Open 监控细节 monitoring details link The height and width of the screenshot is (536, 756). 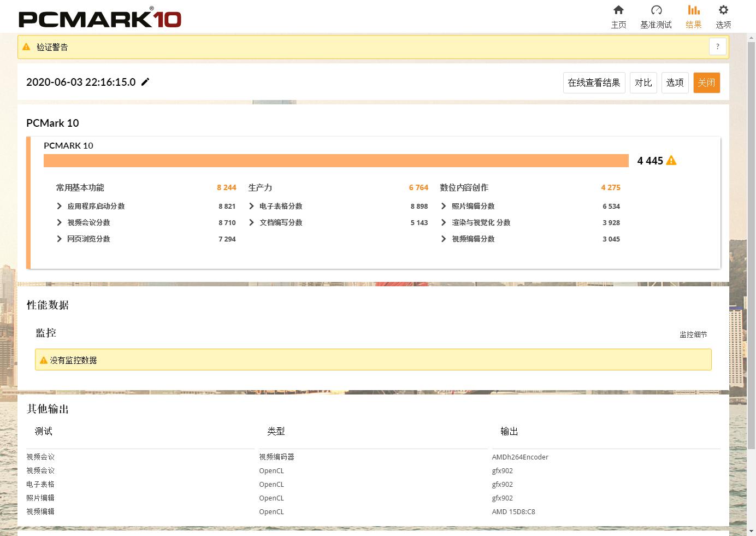pos(693,334)
